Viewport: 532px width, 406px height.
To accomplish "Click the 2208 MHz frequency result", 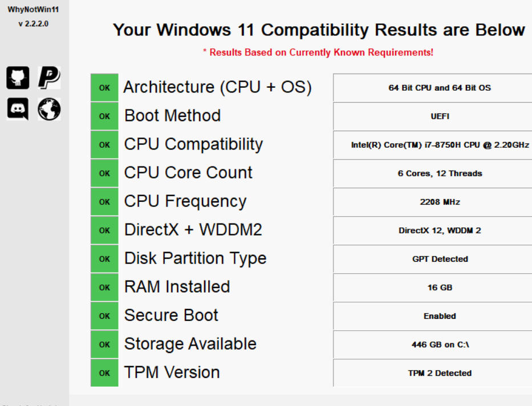I will [x=440, y=202].
